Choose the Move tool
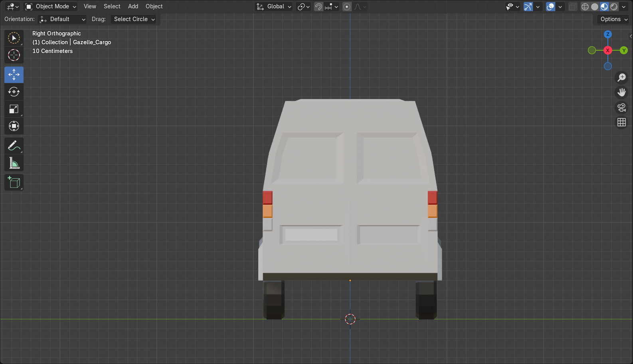 point(14,75)
